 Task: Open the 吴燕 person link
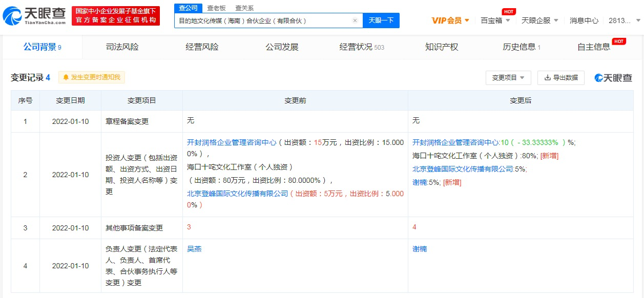(194, 249)
